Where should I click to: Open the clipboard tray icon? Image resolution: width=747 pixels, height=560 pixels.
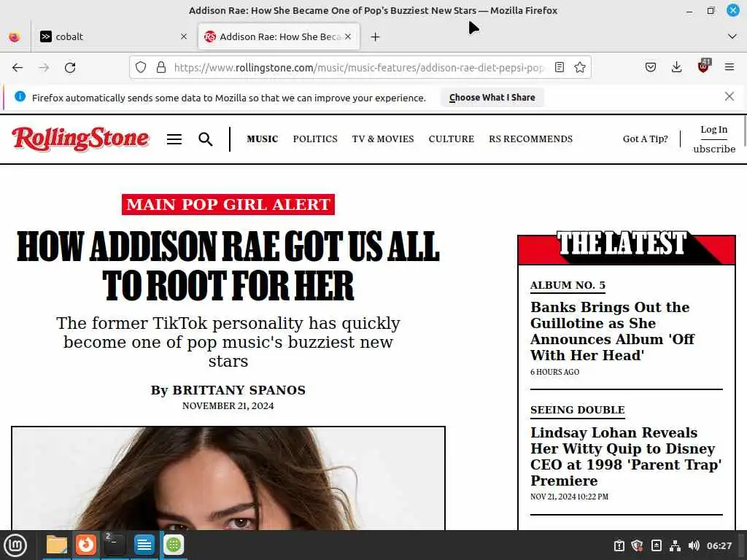pos(619,545)
